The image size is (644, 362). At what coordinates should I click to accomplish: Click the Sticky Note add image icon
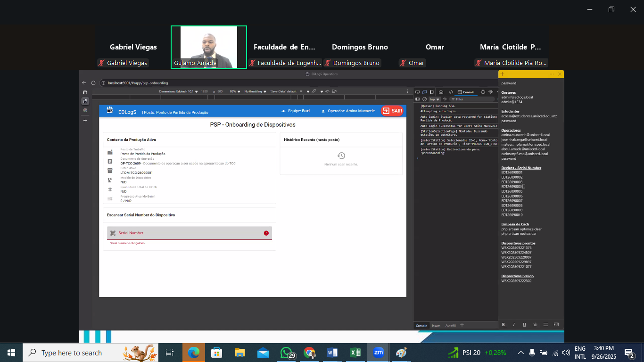point(556,324)
